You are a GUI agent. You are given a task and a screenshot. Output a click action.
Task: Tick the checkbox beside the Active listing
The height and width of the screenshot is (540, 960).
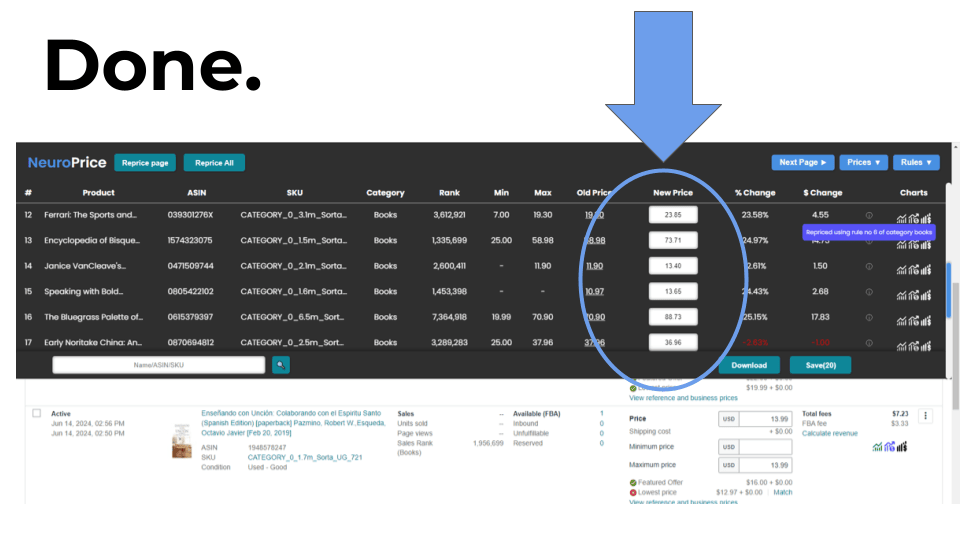[37, 413]
